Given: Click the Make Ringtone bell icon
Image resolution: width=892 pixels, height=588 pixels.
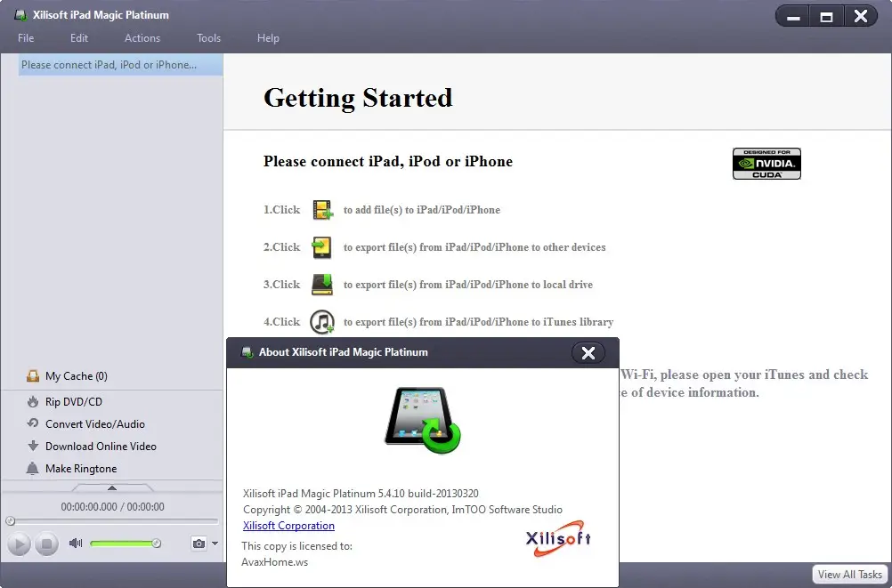Looking at the screenshot, I should [32, 468].
